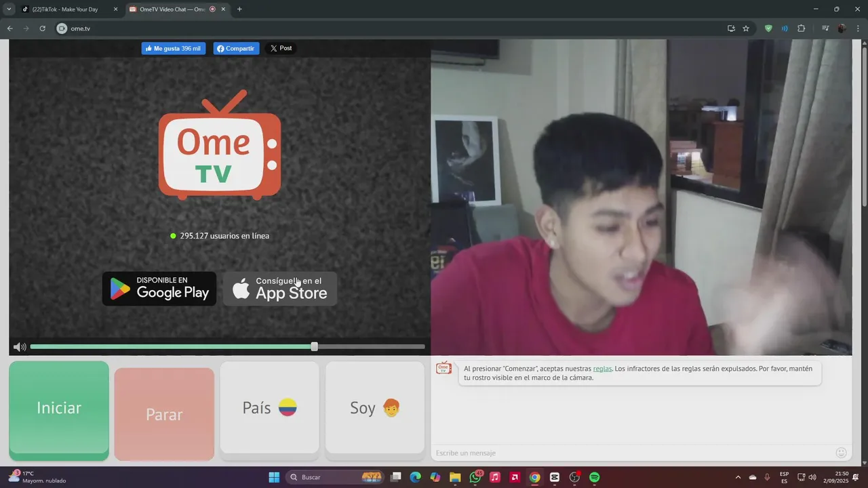Click the network icon in system tray
868x488 pixels.
801,477
